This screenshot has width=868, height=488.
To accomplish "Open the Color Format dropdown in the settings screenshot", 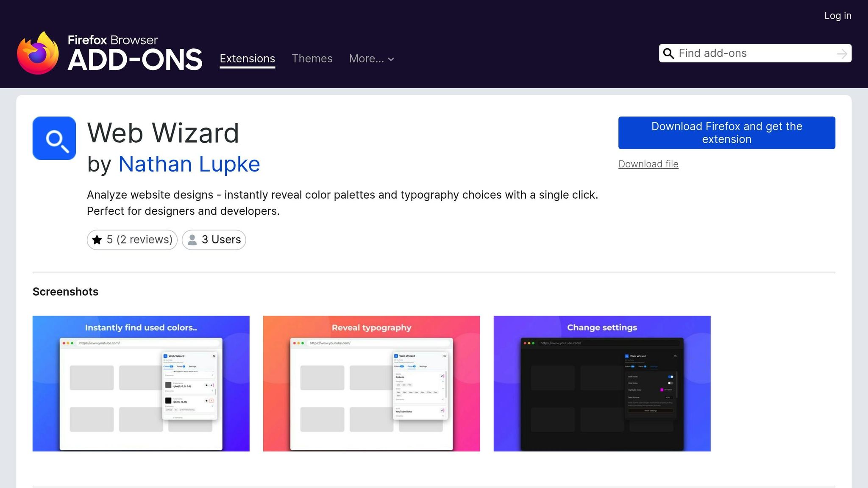I will (669, 398).
